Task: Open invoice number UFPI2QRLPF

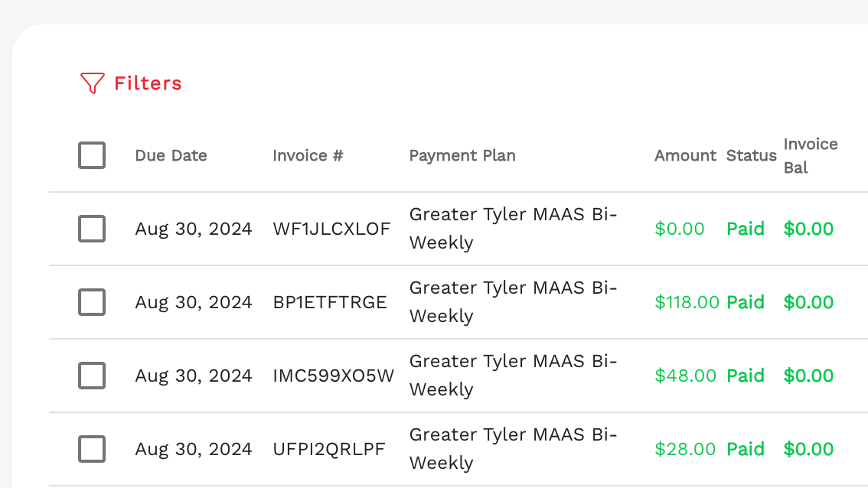Action: pyautogui.click(x=330, y=449)
